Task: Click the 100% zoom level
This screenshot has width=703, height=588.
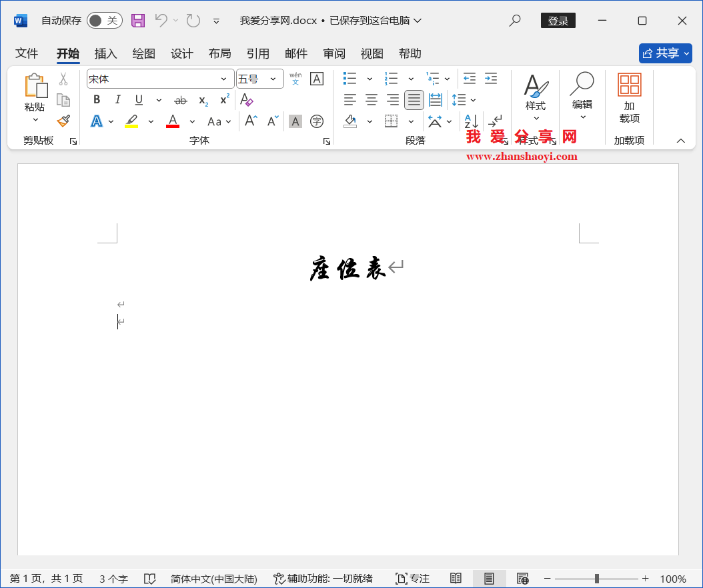Action: click(673, 579)
